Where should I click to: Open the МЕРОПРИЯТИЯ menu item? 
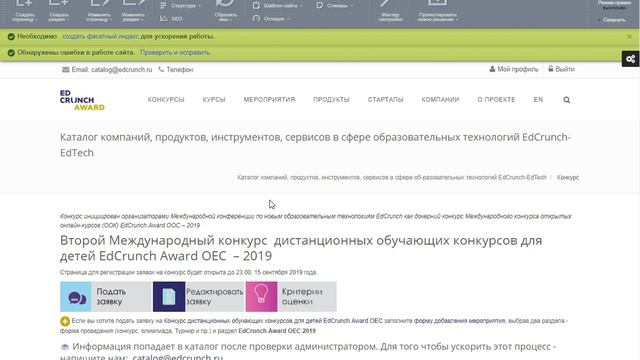[269, 100]
